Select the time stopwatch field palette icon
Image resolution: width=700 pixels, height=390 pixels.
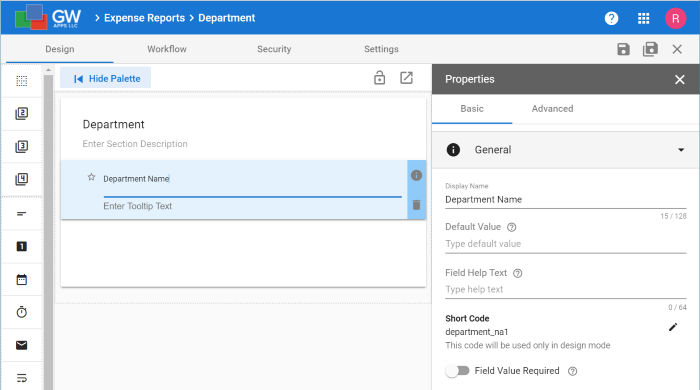21,312
